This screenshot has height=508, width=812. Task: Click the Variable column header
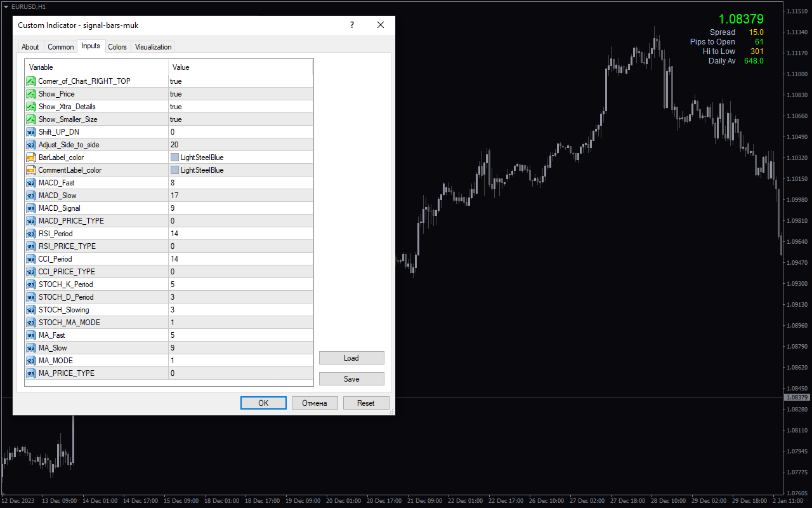click(x=96, y=67)
